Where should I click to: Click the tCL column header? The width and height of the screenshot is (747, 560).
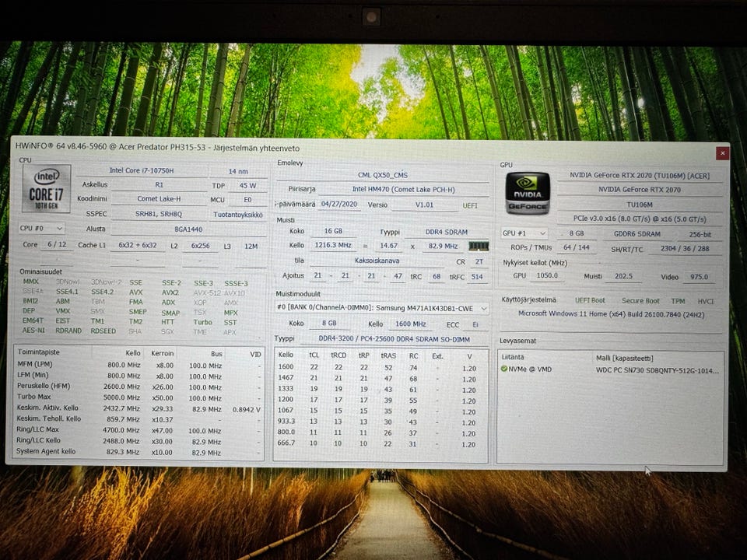(314, 355)
